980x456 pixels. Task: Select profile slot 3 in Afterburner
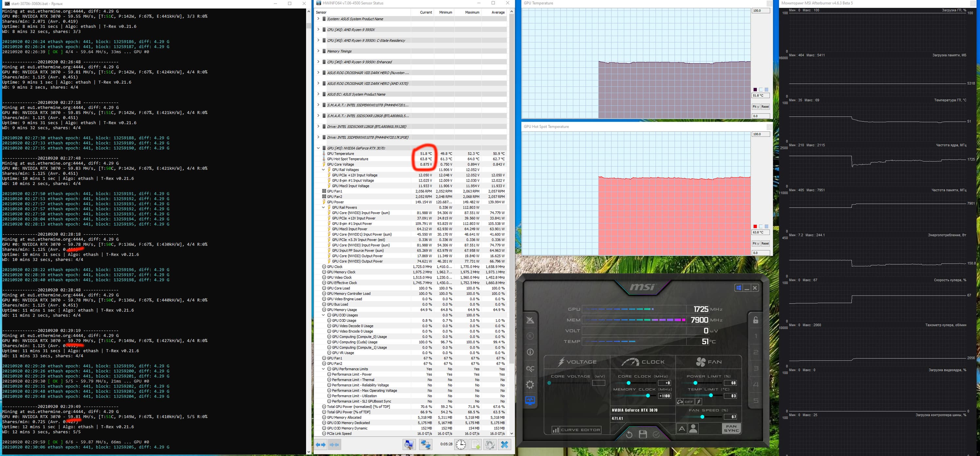(x=756, y=368)
